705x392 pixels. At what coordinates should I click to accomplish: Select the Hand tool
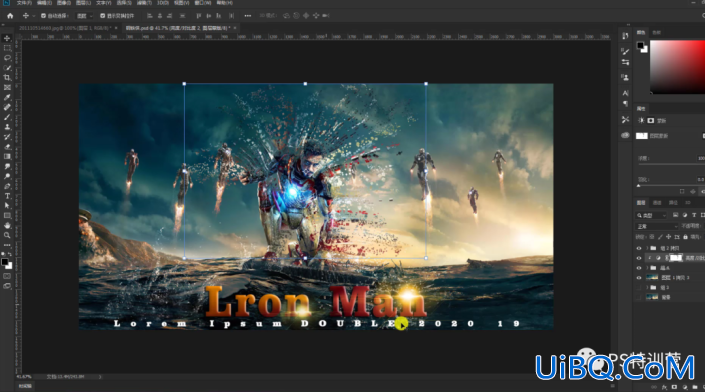tap(7, 226)
